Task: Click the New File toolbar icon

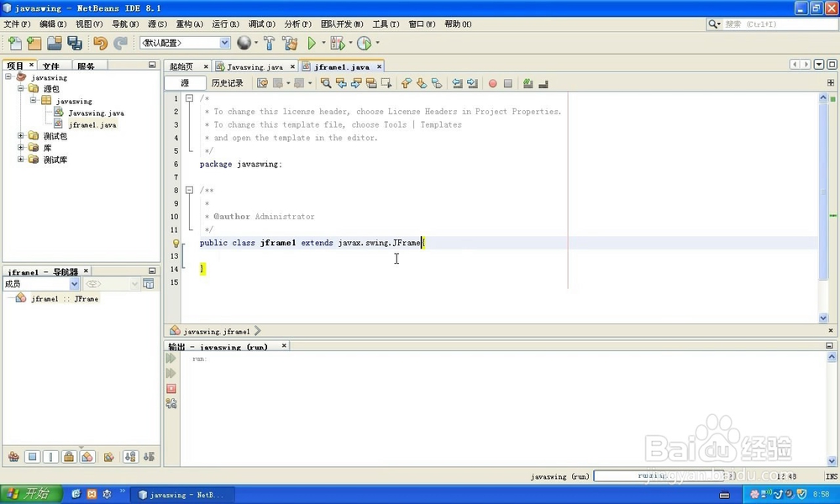Action: pyautogui.click(x=15, y=43)
